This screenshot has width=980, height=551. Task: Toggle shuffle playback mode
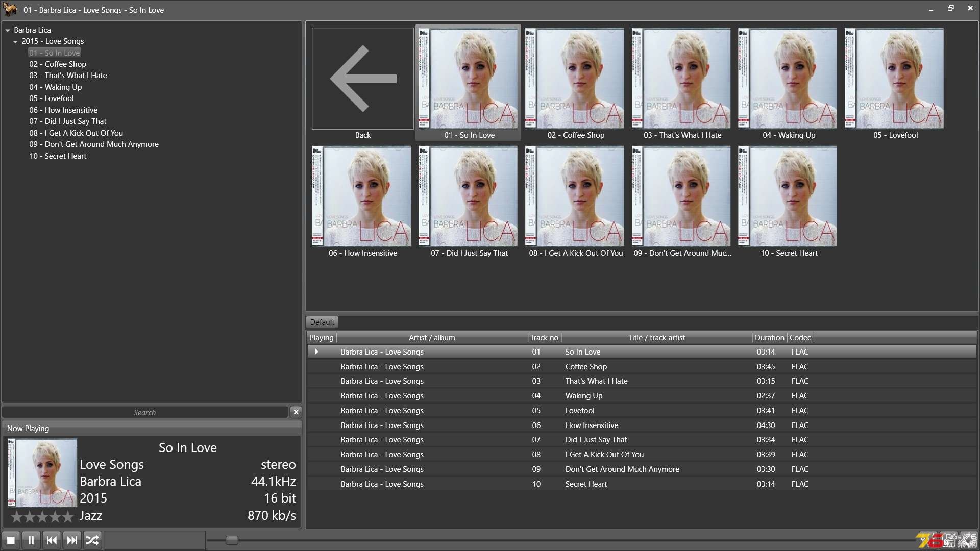(x=92, y=540)
